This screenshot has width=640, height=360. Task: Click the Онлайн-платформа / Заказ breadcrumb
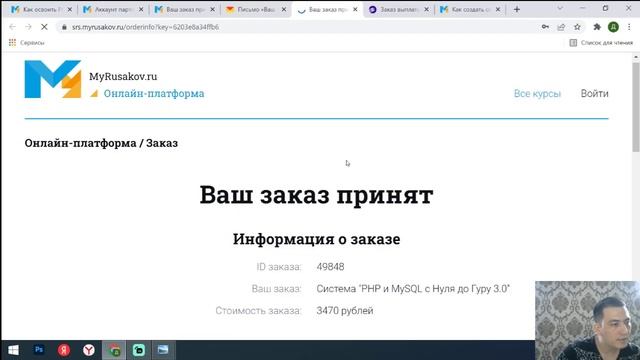101,143
